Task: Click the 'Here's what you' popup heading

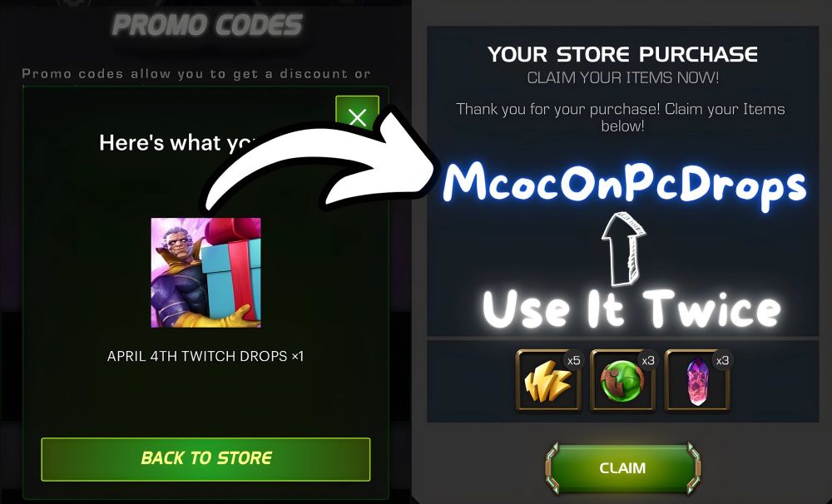Action: point(178,143)
